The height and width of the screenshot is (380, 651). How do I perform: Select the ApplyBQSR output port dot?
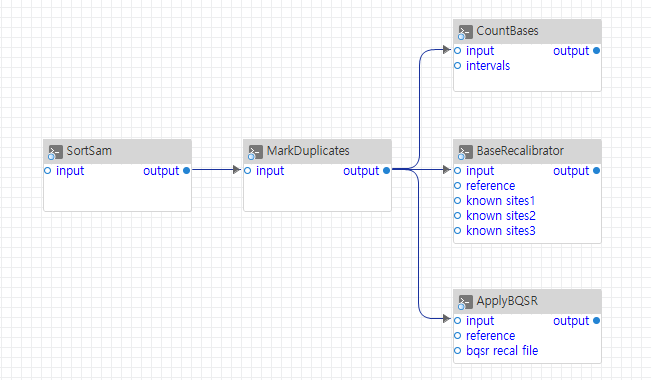597,320
